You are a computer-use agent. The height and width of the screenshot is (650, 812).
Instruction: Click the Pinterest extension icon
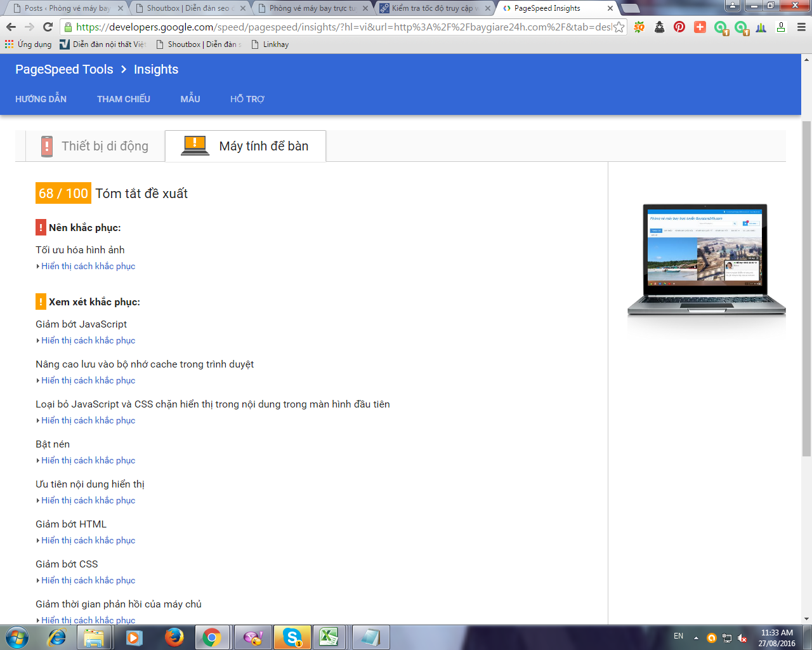(x=679, y=27)
